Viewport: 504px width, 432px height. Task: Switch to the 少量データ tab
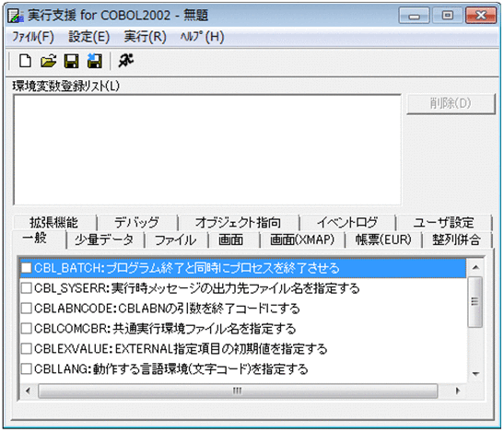pyautogui.click(x=104, y=239)
